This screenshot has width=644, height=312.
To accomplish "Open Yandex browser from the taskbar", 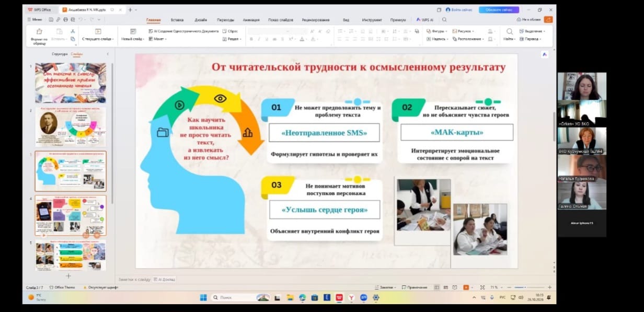I will pos(351,297).
